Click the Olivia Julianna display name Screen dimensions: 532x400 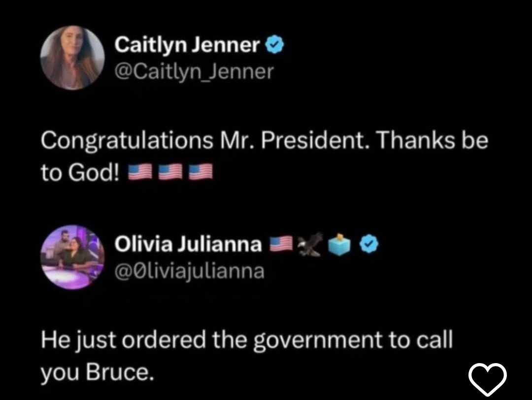pos(188,244)
